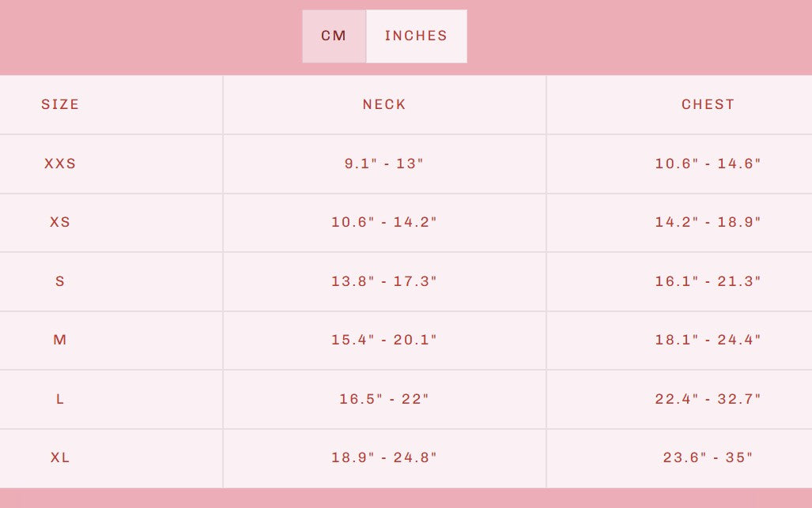
Task: Click the NECK column header
Action: (384, 104)
